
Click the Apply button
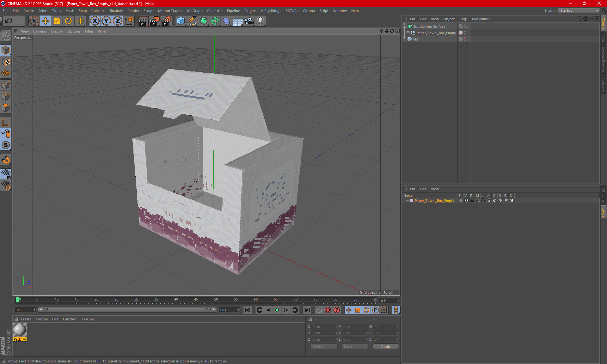point(386,347)
